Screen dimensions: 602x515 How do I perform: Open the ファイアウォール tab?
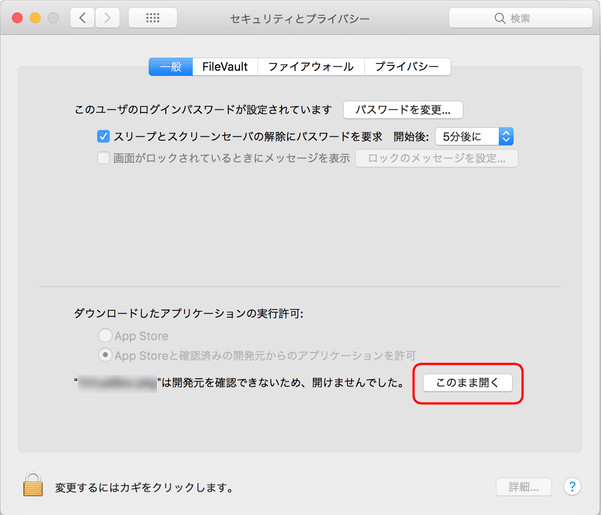[311, 67]
